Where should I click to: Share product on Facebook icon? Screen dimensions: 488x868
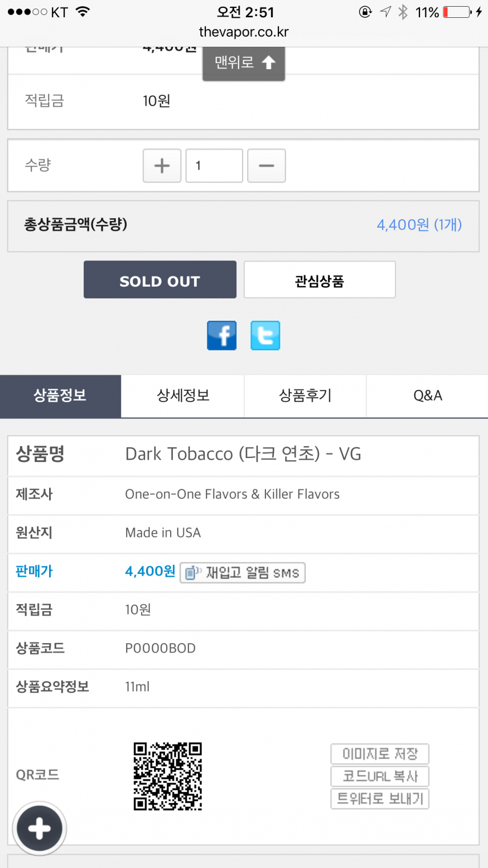click(221, 335)
